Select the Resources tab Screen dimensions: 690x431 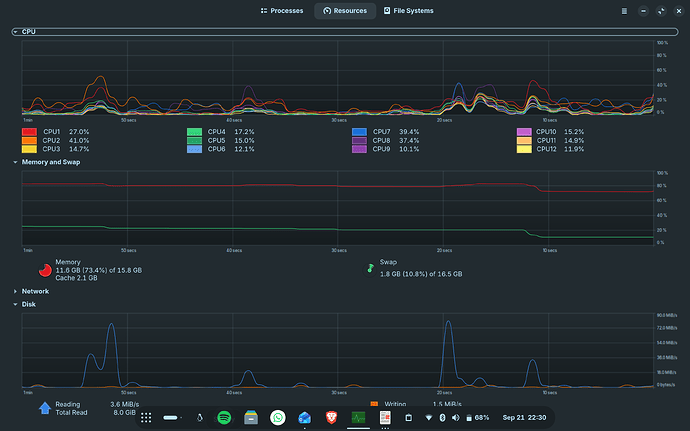345,11
